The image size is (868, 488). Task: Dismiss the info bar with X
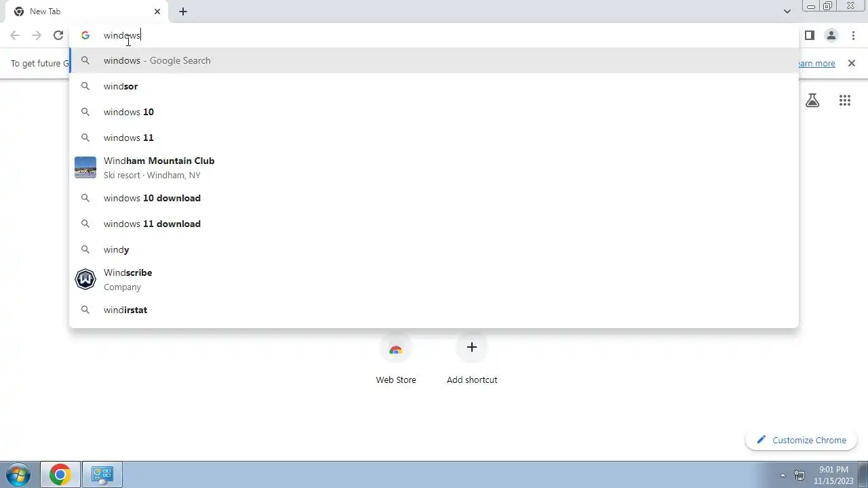pyautogui.click(x=851, y=63)
